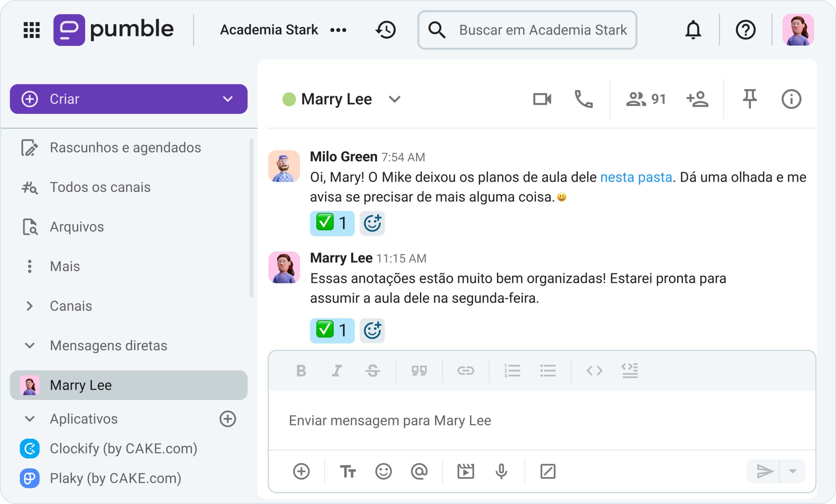Record a voice message with microphone

point(501,471)
